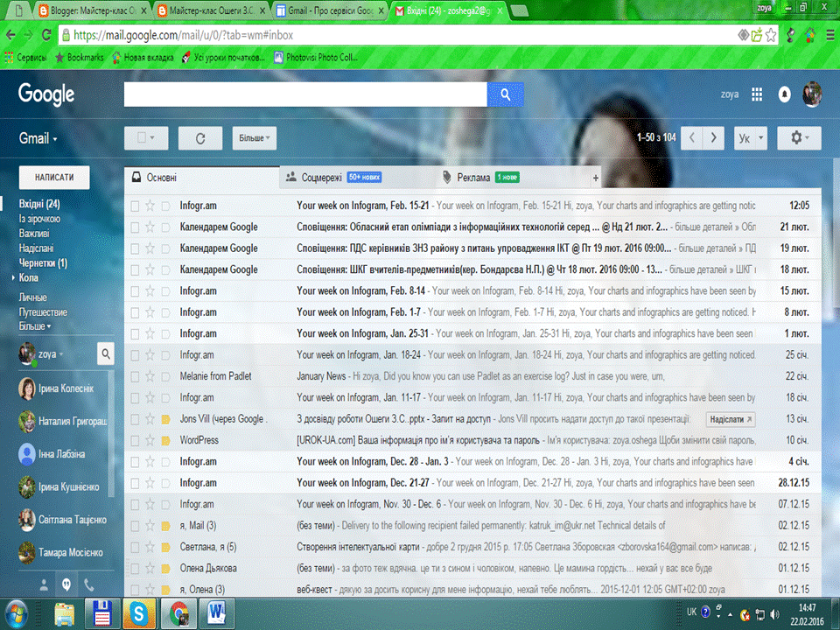Star the Melanie from Padlet message

(x=150, y=376)
